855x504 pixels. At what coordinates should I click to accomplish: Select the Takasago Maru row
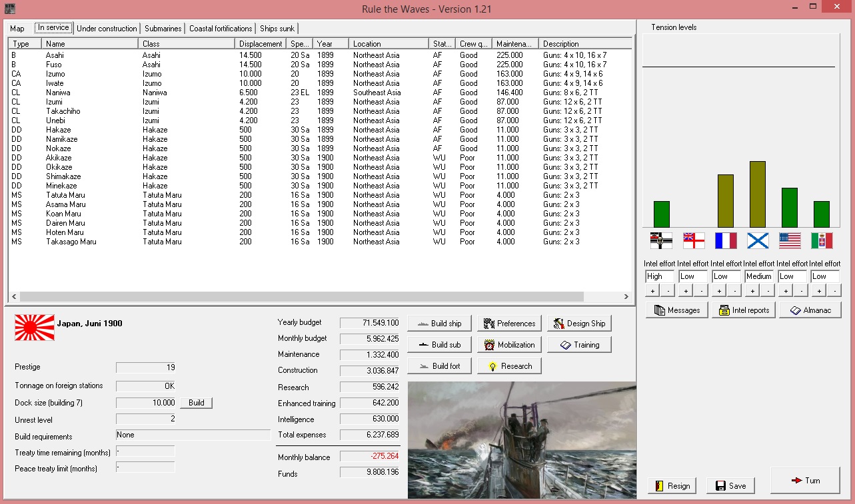pos(320,242)
